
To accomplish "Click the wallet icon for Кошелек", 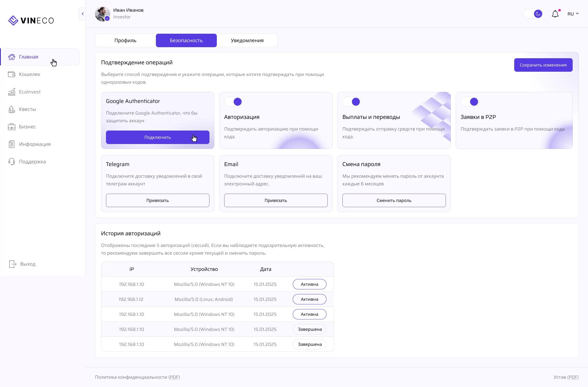I will [12, 74].
